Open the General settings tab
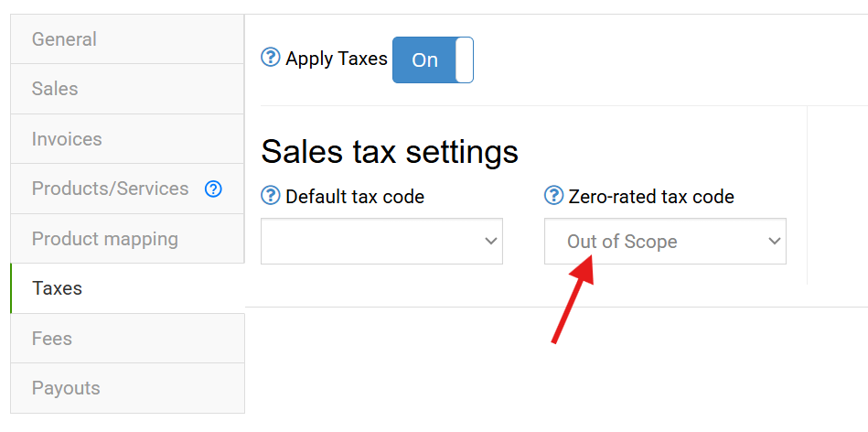Image resolution: width=868 pixels, height=432 pixels. click(64, 39)
